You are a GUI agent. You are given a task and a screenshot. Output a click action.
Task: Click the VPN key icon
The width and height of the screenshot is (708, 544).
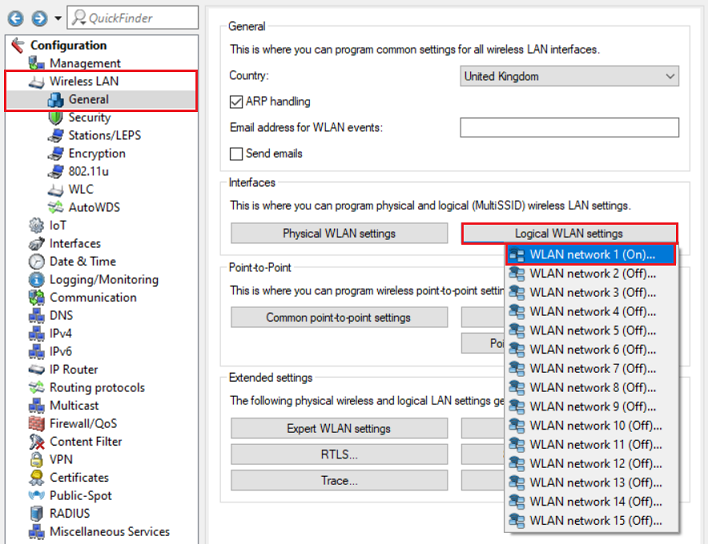coord(36,460)
